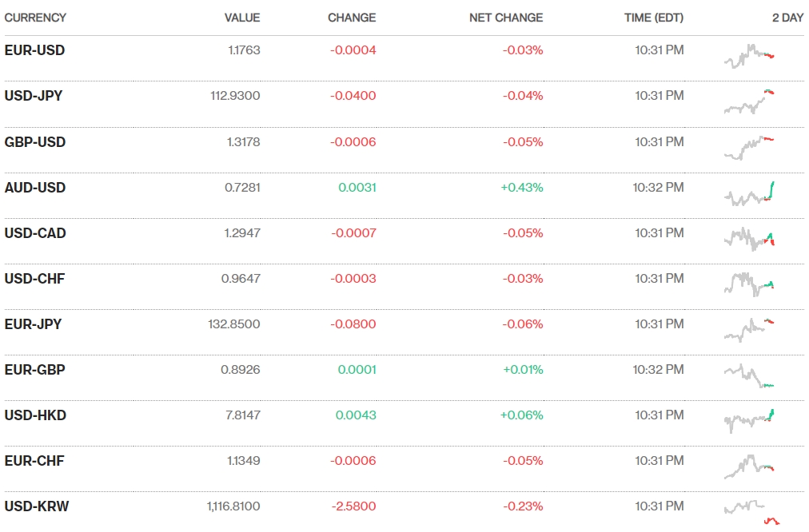Click the USD-CAD pair name
The width and height of the screenshot is (809, 532).
pyautogui.click(x=35, y=233)
